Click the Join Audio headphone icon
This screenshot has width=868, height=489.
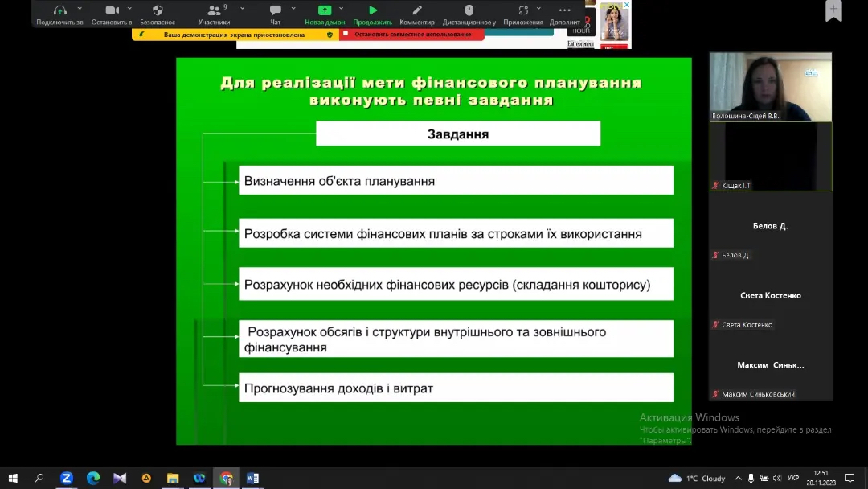[x=59, y=10]
